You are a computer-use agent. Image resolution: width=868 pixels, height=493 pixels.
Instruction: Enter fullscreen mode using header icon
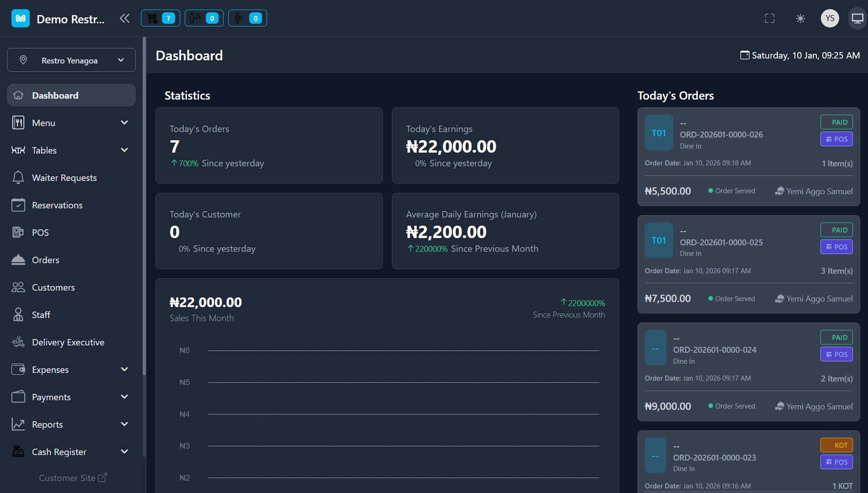pyautogui.click(x=770, y=18)
